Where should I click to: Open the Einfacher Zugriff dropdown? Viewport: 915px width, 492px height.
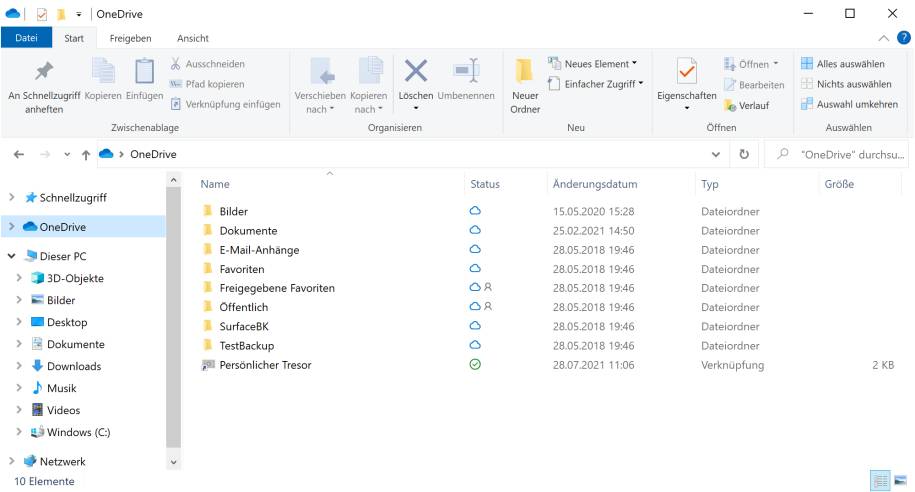click(596, 84)
